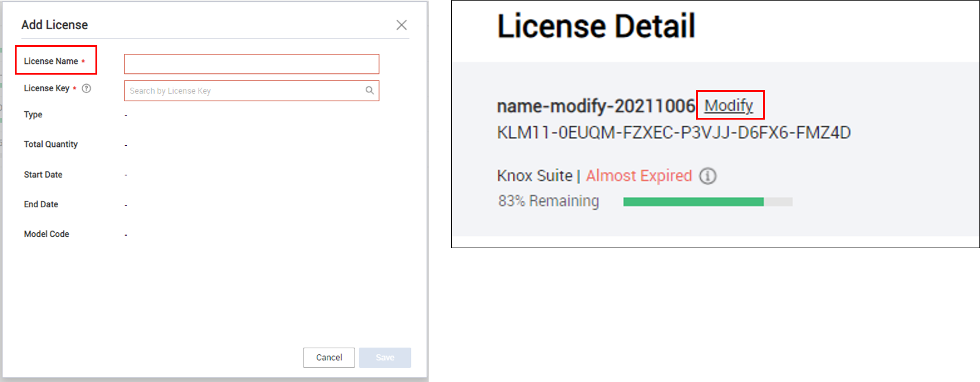Click the Knox Suite label
This screenshot has height=382, width=980.
(x=535, y=176)
